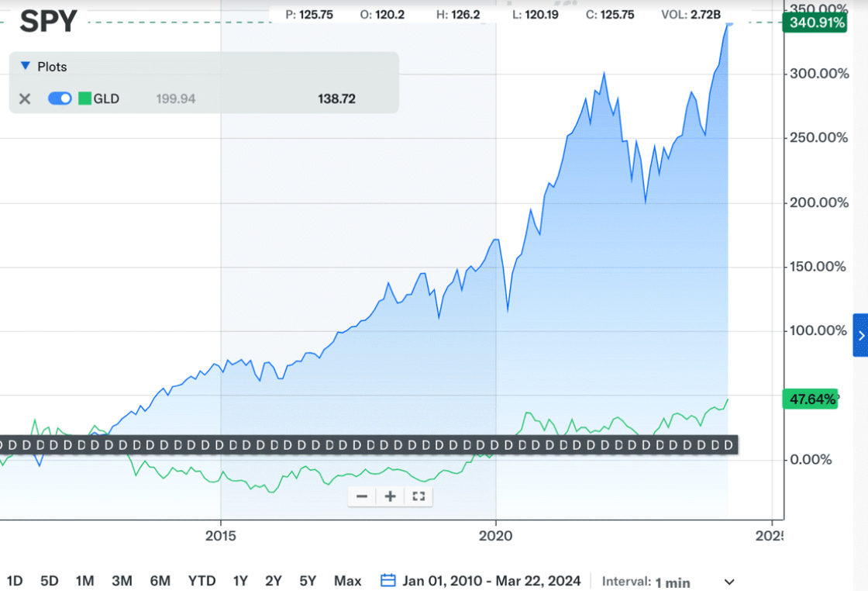This screenshot has width=868, height=591.
Task: Click the 2020 x-axis label
Action: 495,536
